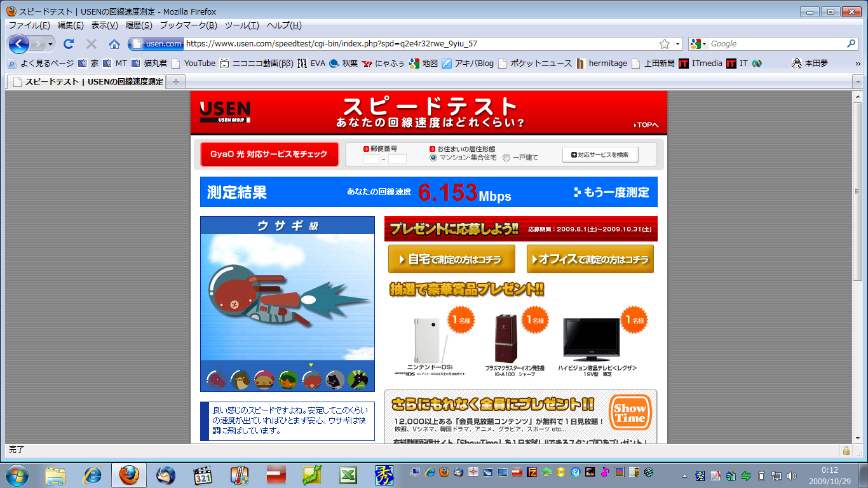
Task: Click the home icon in navigation toolbar
Action: point(114,44)
